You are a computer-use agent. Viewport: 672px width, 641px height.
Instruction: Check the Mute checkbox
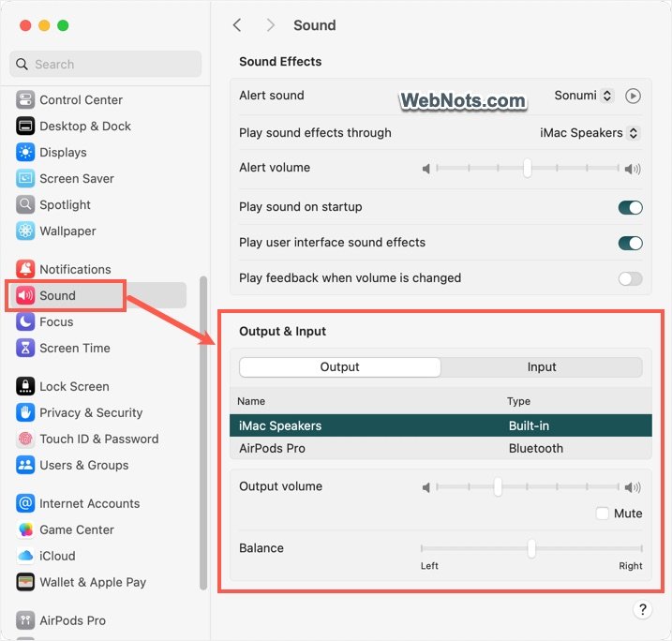[x=602, y=514]
